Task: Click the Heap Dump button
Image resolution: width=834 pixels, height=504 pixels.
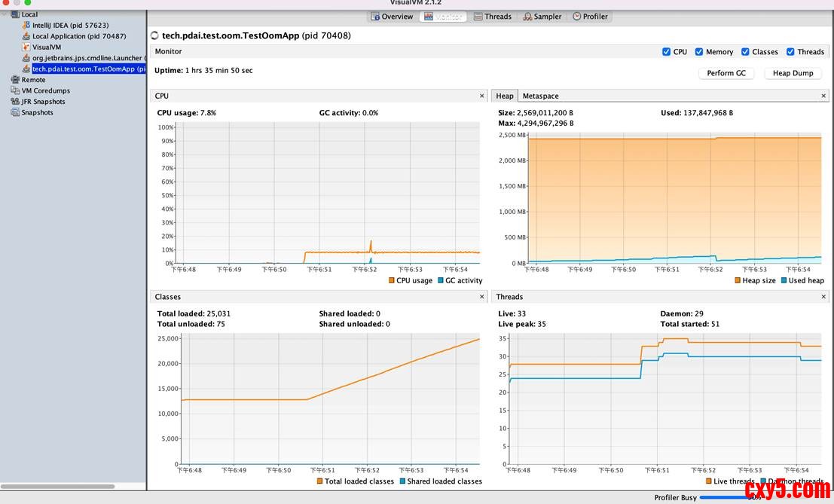Action: pyautogui.click(x=793, y=73)
